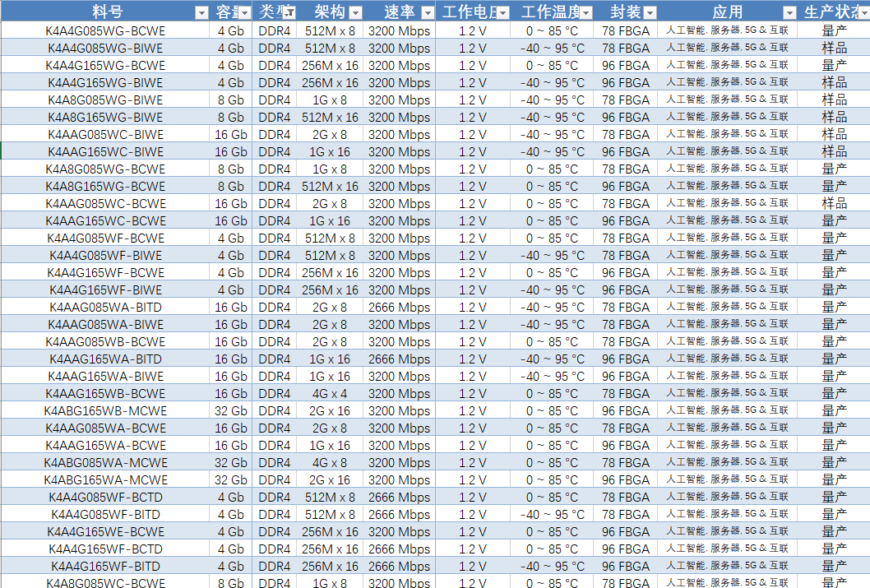Select cell K4A4G085WG-BCWE
Image resolution: width=870 pixels, height=588 pixels.
point(105,31)
